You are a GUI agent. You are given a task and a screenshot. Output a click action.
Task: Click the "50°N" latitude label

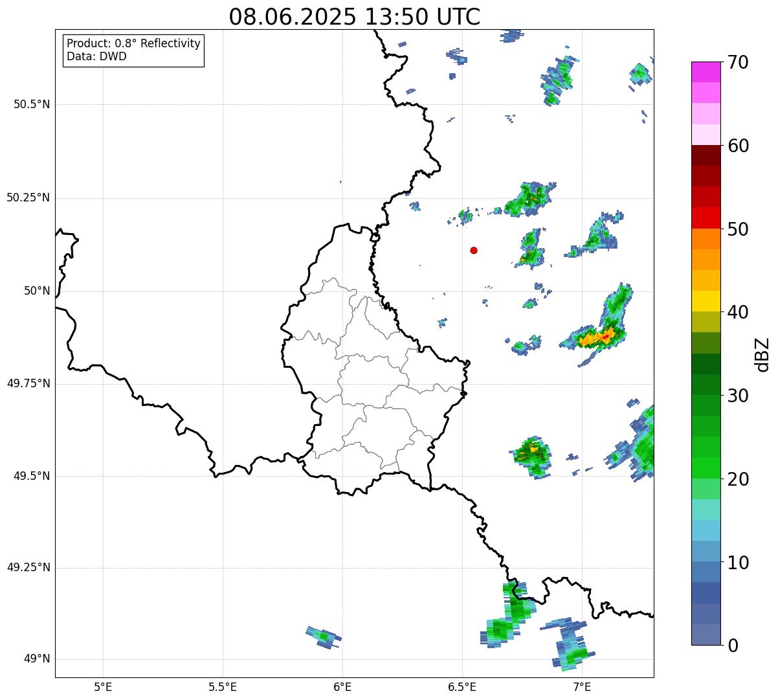pyautogui.click(x=37, y=291)
